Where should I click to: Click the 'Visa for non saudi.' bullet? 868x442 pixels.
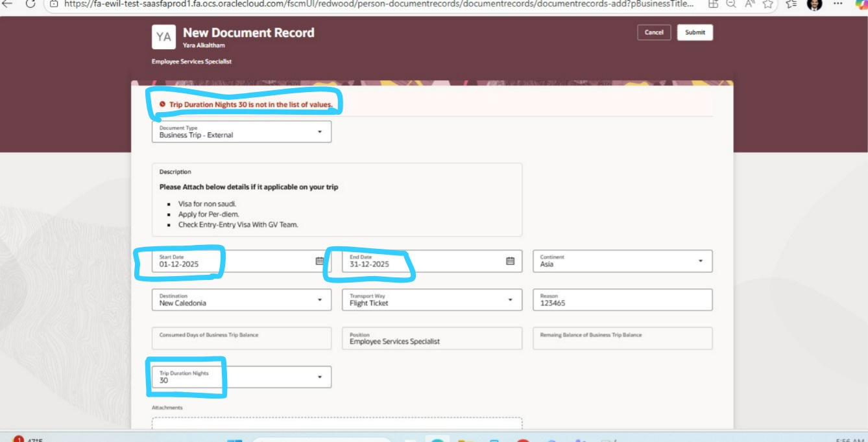[207, 204]
